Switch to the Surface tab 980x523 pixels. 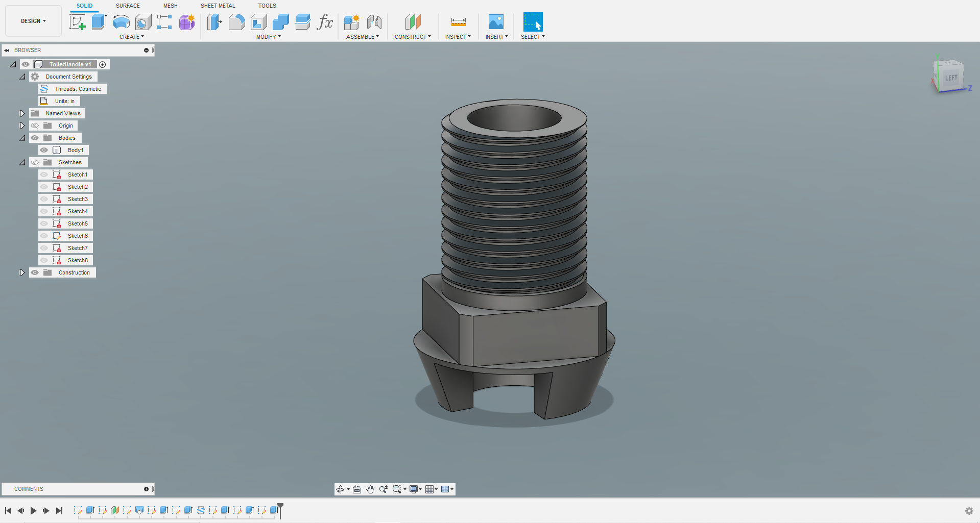tap(128, 6)
